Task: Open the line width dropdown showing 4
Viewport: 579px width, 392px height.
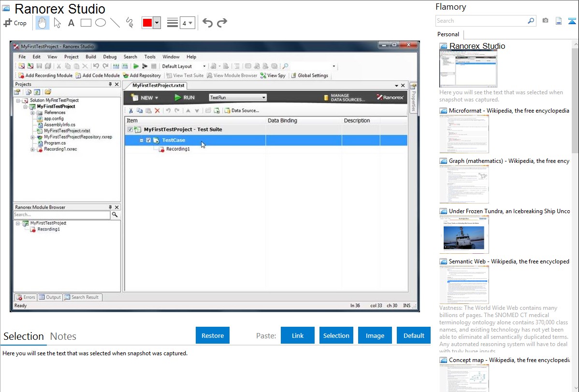Action: pyautogui.click(x=187, y=23)
